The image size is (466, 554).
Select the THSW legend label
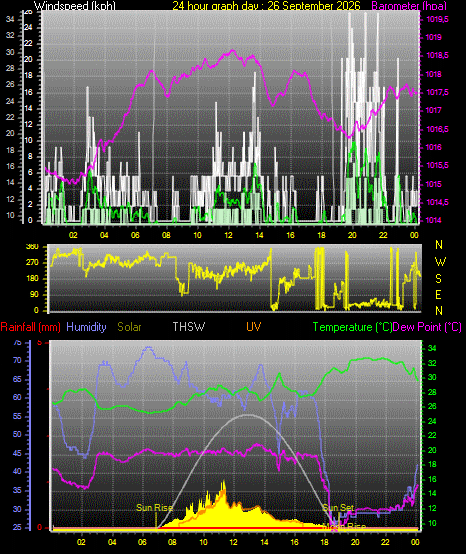[189, 327]
